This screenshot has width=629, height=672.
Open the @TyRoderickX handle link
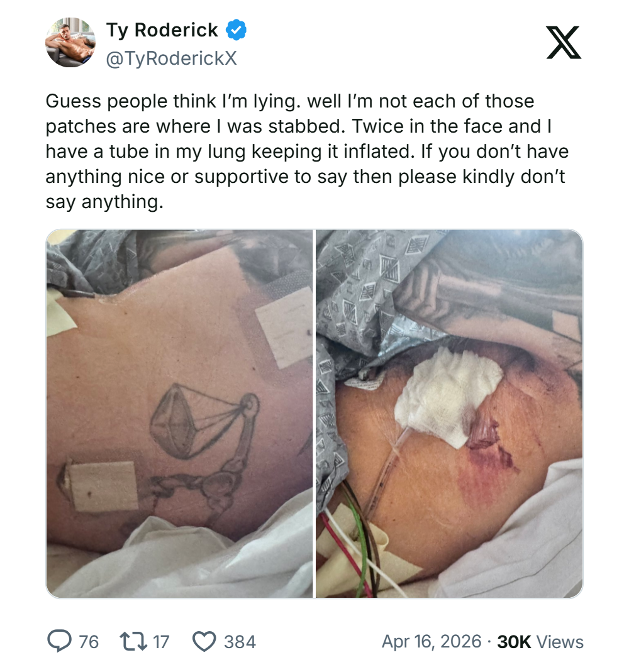coord(171,58)
